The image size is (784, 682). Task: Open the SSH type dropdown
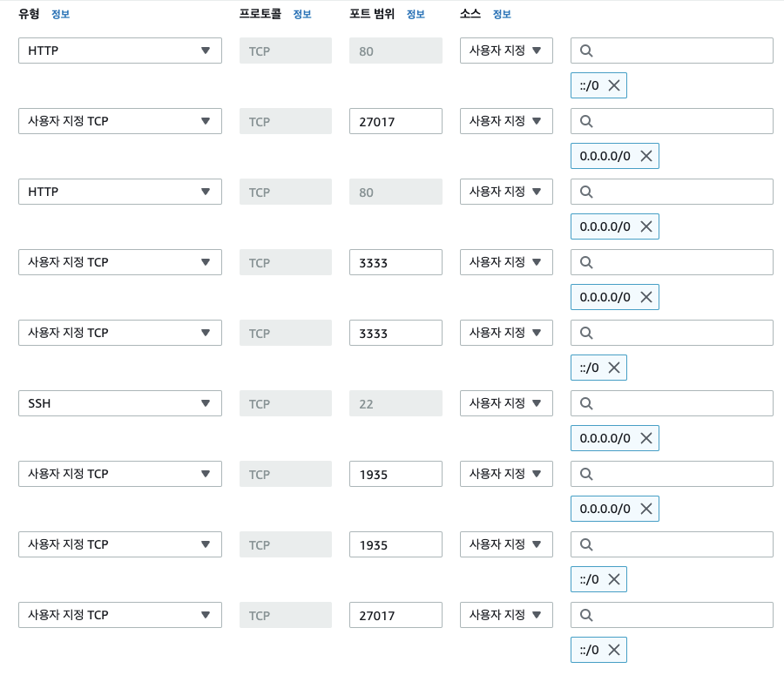click(x=120, y=403)
